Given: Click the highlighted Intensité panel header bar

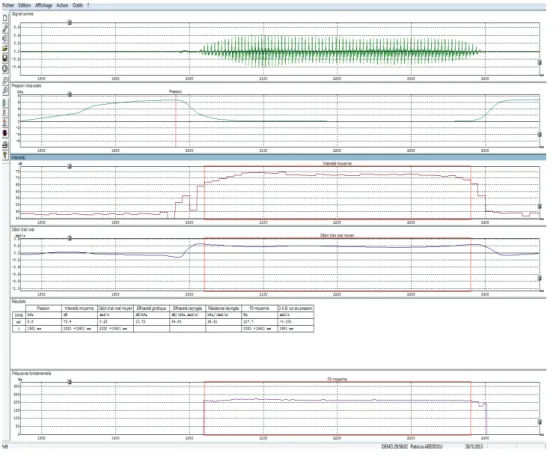Looking at the screenshot, I should pos(278,157).
